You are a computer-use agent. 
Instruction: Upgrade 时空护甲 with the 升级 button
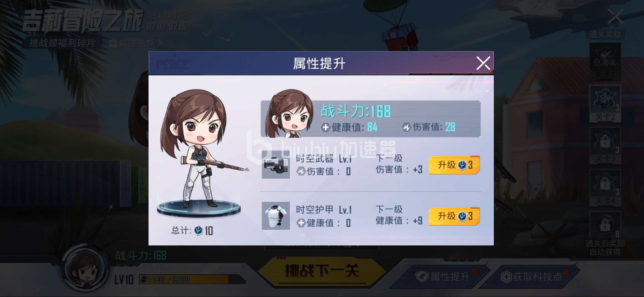[x=454, y=216]
